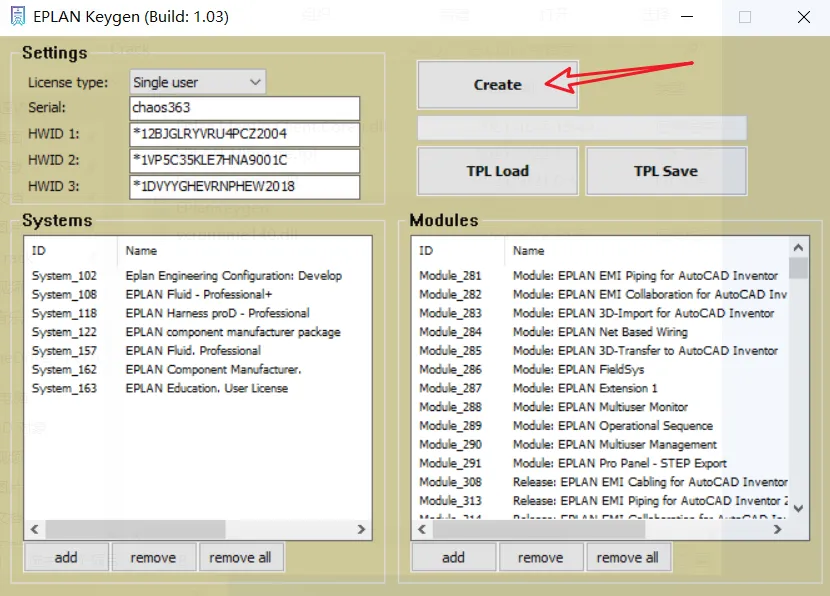
Task: Click the Modules vertical scrollbar thumb
Action: 798,268
